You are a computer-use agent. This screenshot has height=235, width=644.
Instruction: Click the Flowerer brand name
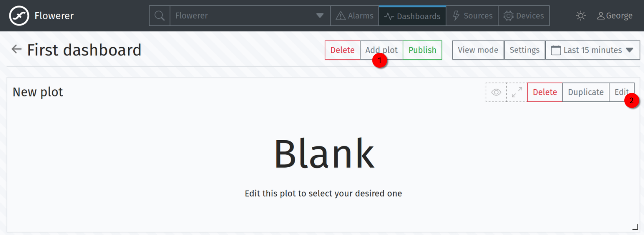(x=54, y=16)
